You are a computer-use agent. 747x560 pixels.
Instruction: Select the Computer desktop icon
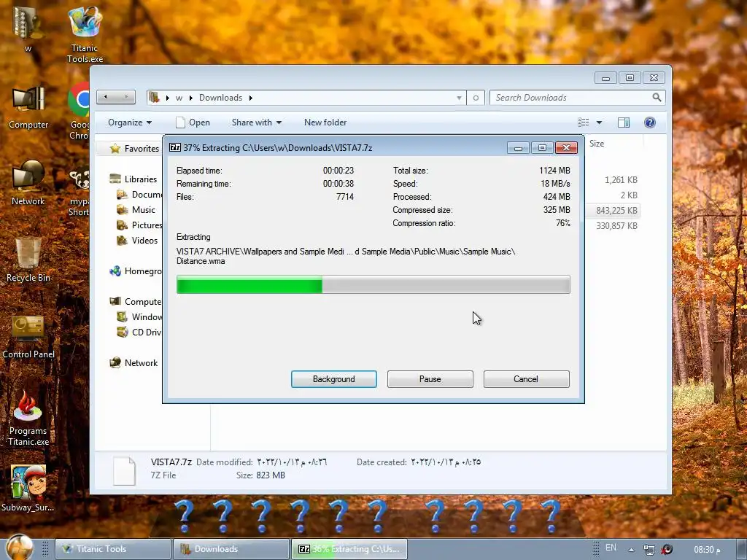click(x=28, y=107)
